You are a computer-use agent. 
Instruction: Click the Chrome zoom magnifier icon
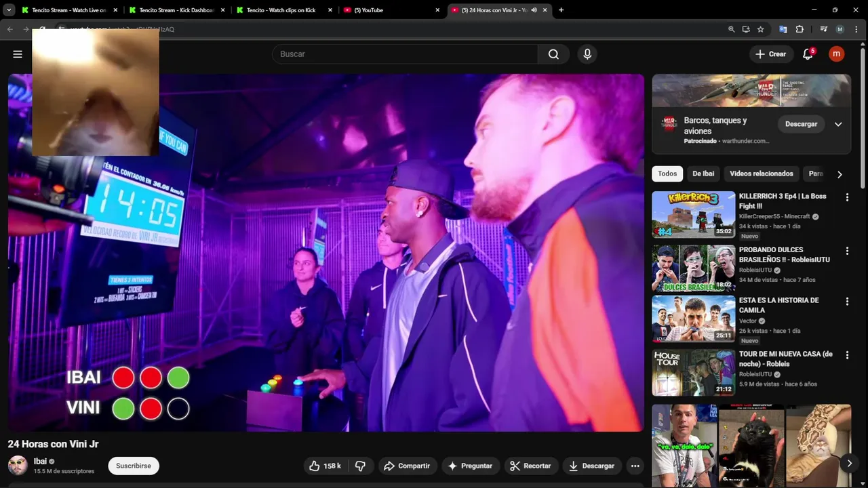coord(731,29)
